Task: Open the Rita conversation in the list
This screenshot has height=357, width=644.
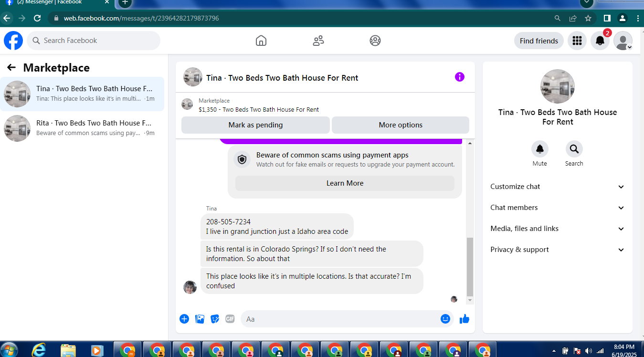Action: point(82,128)
